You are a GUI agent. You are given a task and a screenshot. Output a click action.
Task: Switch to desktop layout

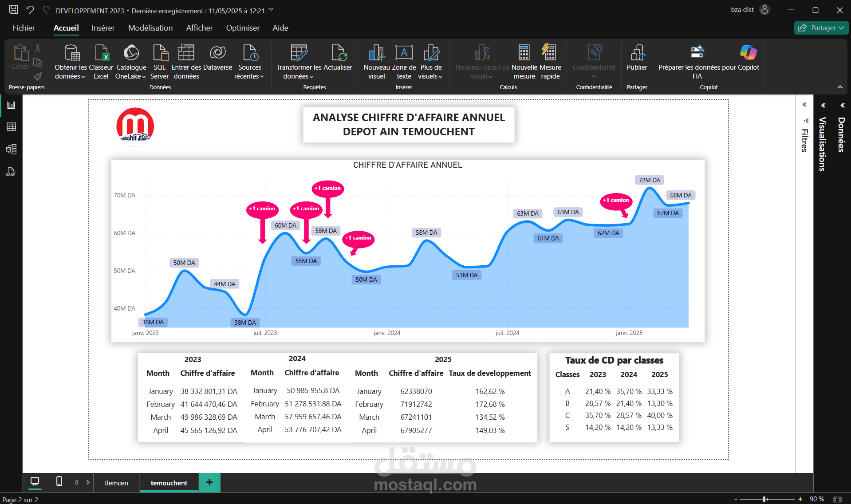pos(35,482)
